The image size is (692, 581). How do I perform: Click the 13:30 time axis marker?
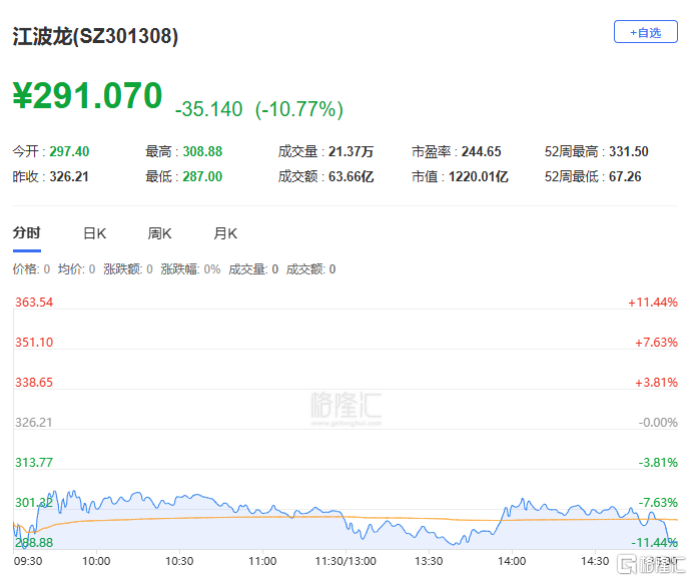point(429,561)
